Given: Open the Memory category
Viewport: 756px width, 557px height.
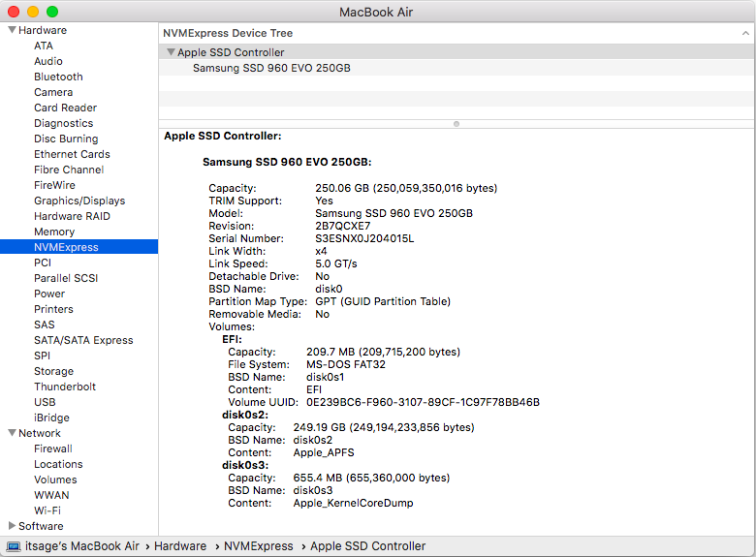Looking at the screenshot, I should pos(54,232).
